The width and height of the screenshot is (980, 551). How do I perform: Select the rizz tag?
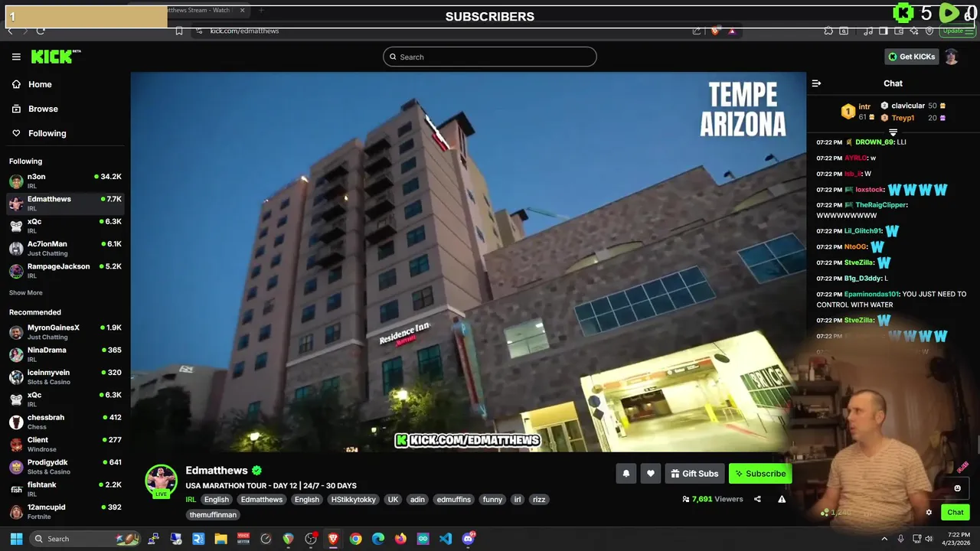click(539, 499)
